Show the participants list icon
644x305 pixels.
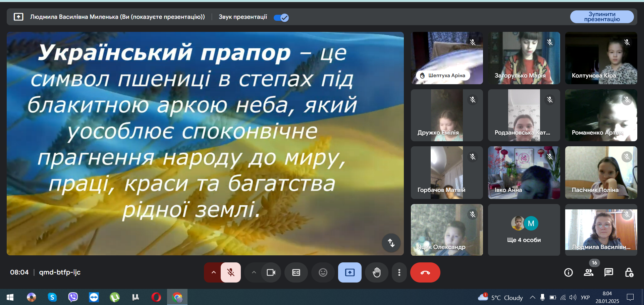point(589,272)
